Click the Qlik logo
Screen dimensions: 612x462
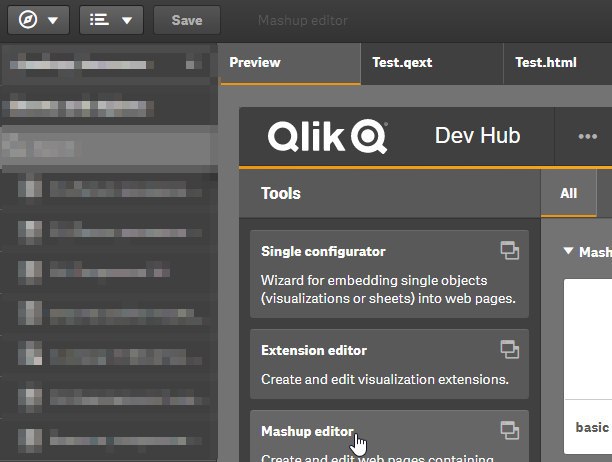tap(328, 136)
